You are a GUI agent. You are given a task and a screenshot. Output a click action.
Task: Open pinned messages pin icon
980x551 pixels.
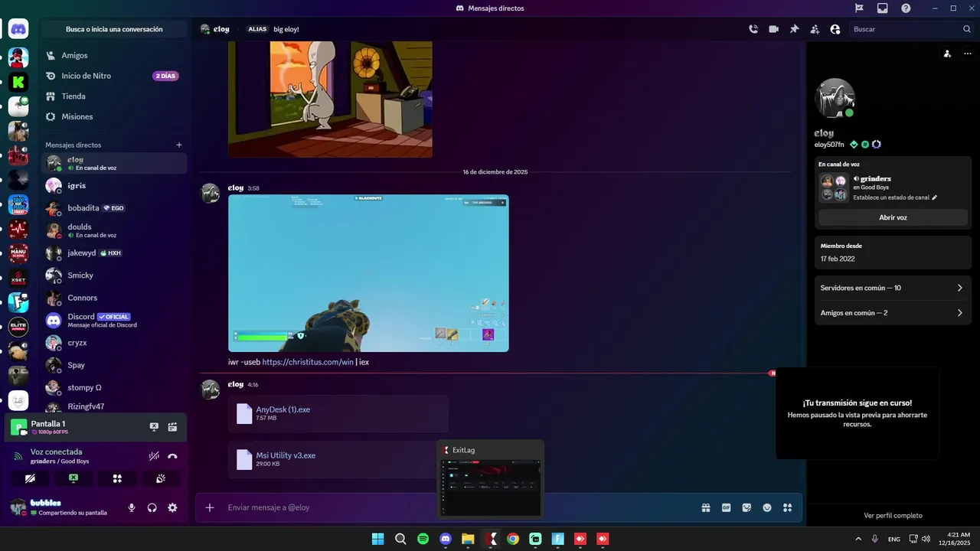pyautogui.click(x=794, y=29)
